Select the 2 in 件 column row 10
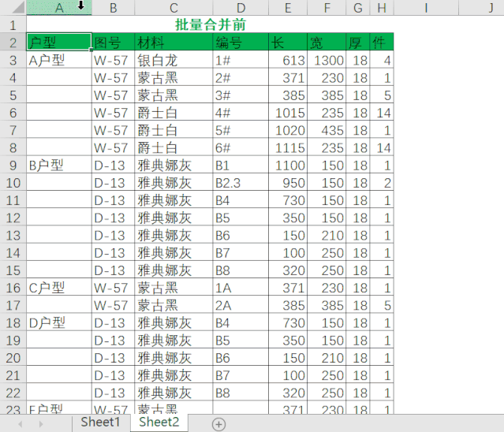 coord(382,182)
